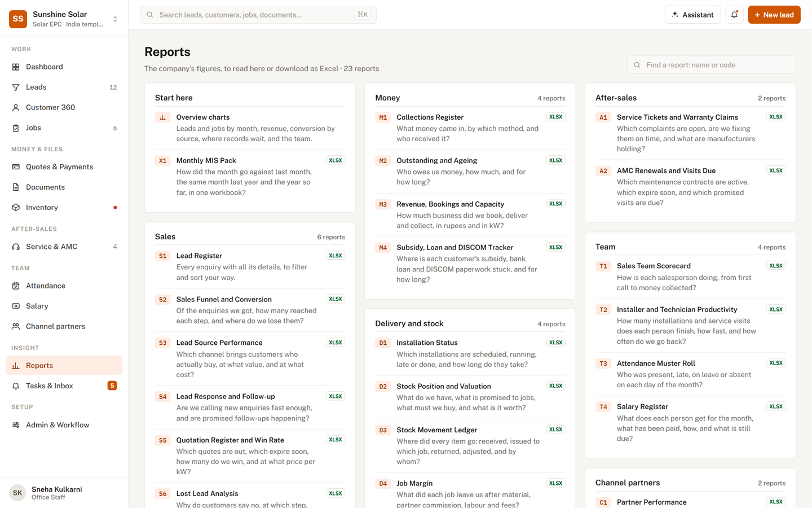The height and width of the screenshot is (508, 812).
Task: Open the Reports item in sidebar
Action: click(64, 365)
